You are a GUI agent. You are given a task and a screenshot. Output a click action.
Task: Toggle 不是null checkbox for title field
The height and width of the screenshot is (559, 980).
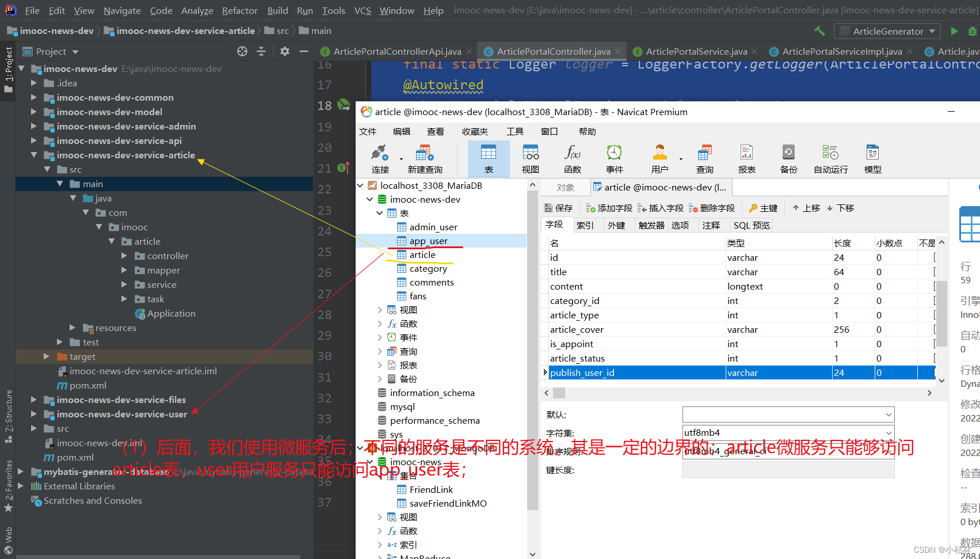(x=935, y=272)
